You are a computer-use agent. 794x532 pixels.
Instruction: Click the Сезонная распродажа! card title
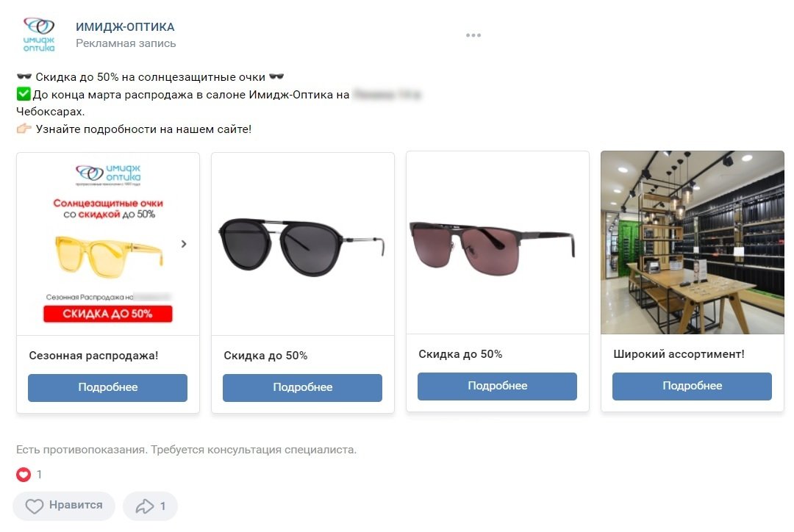point(93,356)
